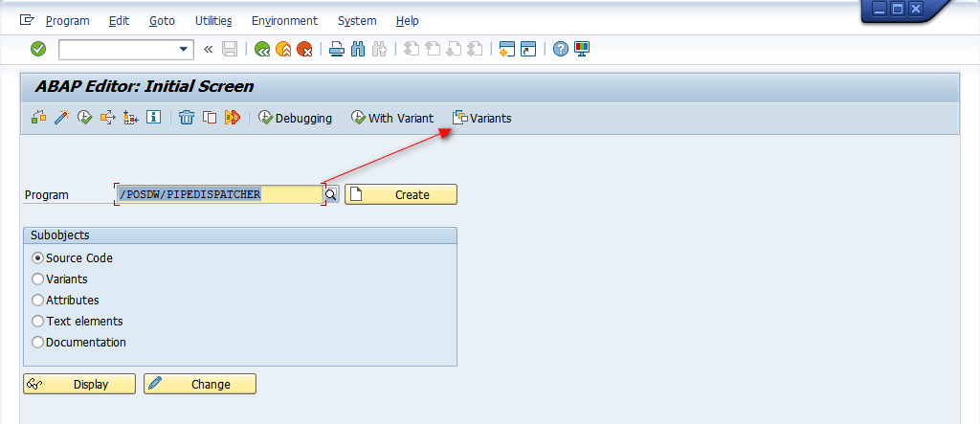Click the Program name input field
The width and height of the screenshot is (980, 424).
218,194
